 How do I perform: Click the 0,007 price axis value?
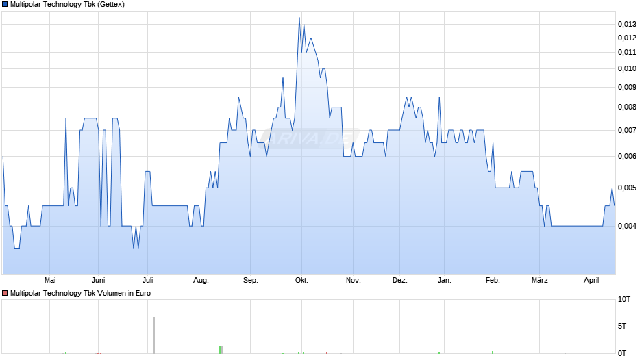point(627,131)
